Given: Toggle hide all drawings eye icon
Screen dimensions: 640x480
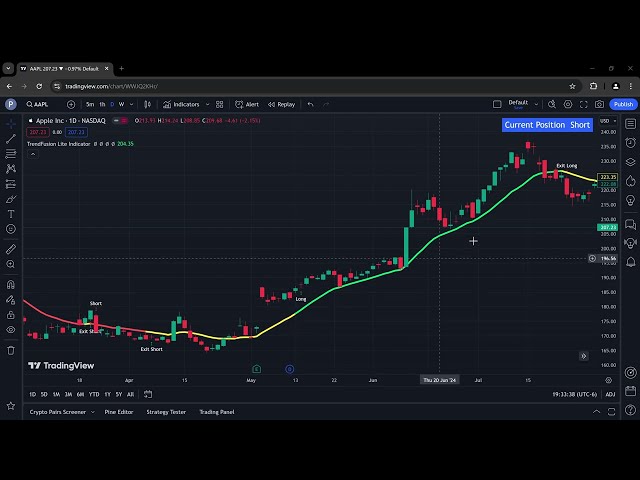Looking at the screenshot, I should 11,330.
